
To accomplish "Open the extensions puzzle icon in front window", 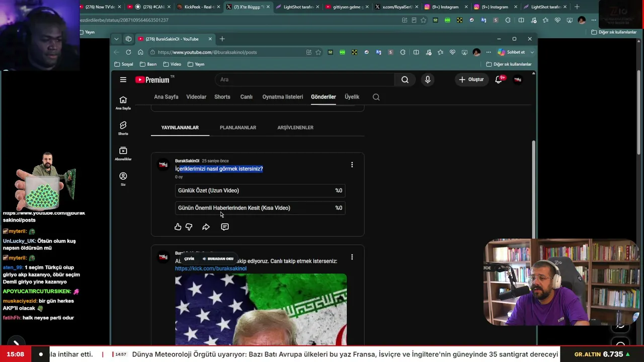I will click(403, 52).
